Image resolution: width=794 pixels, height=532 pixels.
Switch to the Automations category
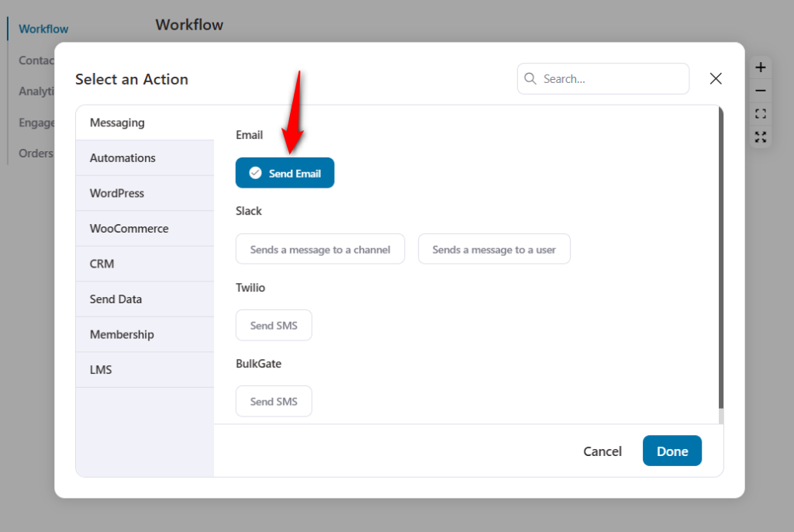[144, 157]
